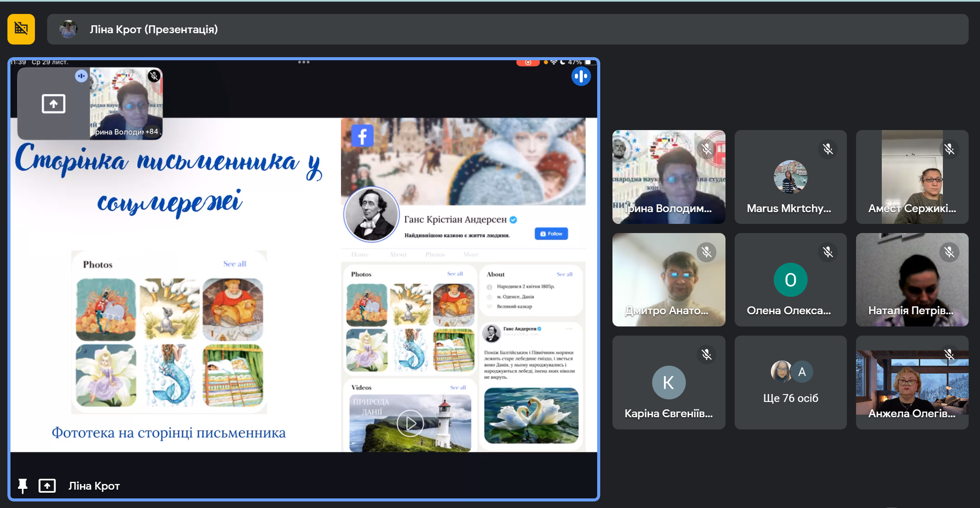Screen dimensions: 980x508
Task: Click muted mic on Marus Mkrtchy tile
Action: point(828,149)
